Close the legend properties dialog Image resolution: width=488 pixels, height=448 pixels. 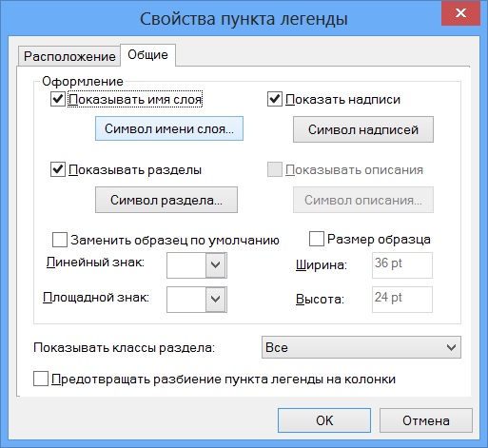(x=460, y=13)
